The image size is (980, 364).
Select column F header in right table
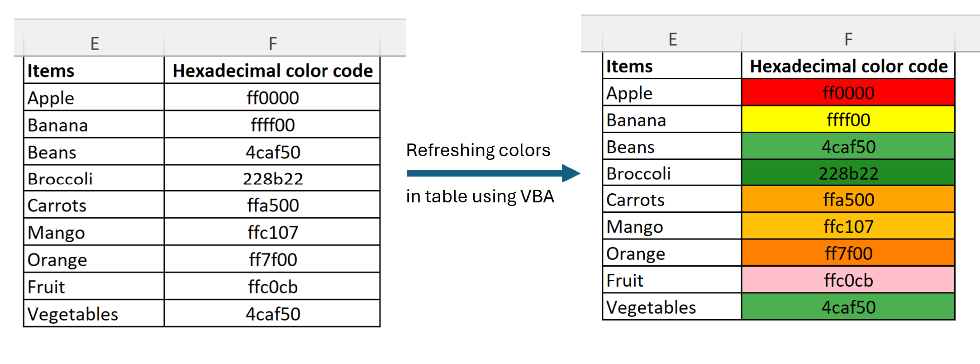point(848,39)
